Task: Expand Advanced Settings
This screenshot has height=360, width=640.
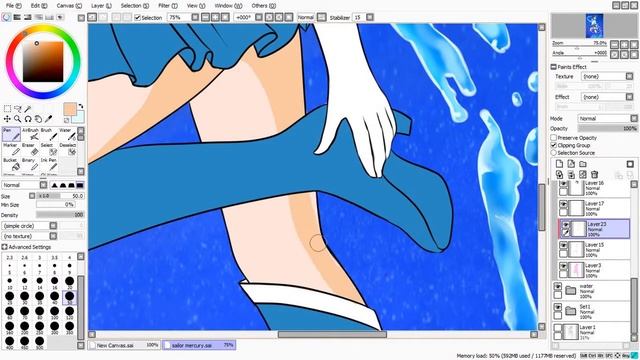Action: [x=4, y=247]
